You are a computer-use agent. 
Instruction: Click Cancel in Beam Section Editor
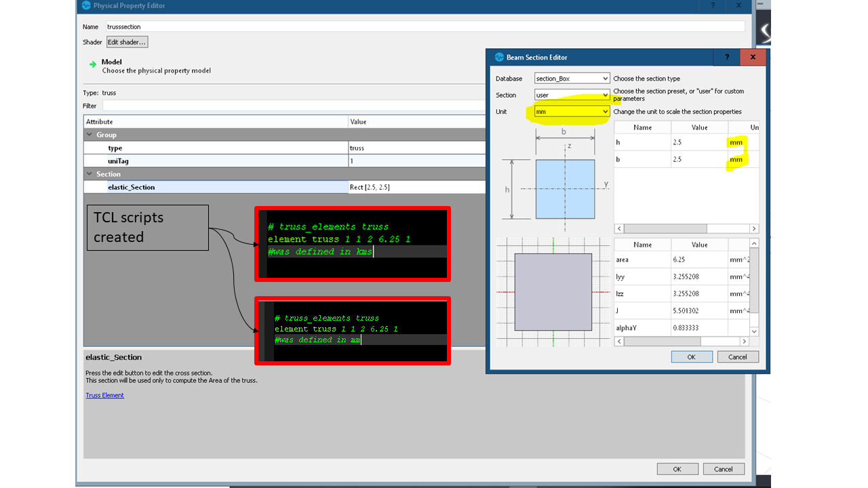pyautogui.click(x=738, y=357)
